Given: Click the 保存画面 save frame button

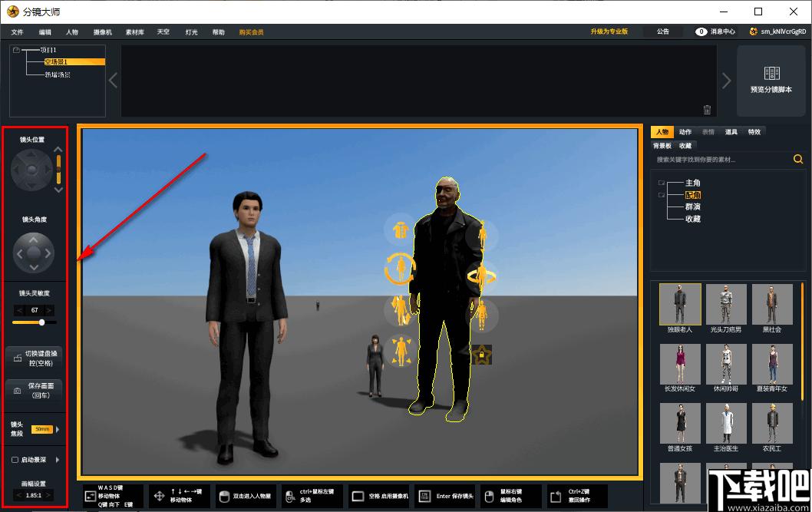Looking at the screenshot, I should [35, 391].
